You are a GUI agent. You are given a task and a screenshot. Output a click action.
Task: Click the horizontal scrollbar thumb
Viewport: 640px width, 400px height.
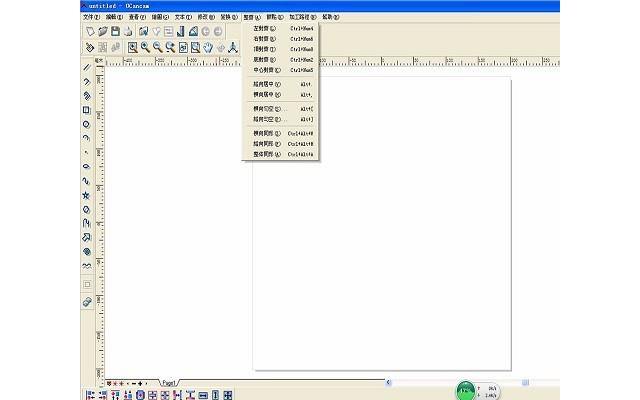click(x=525, y=382)
